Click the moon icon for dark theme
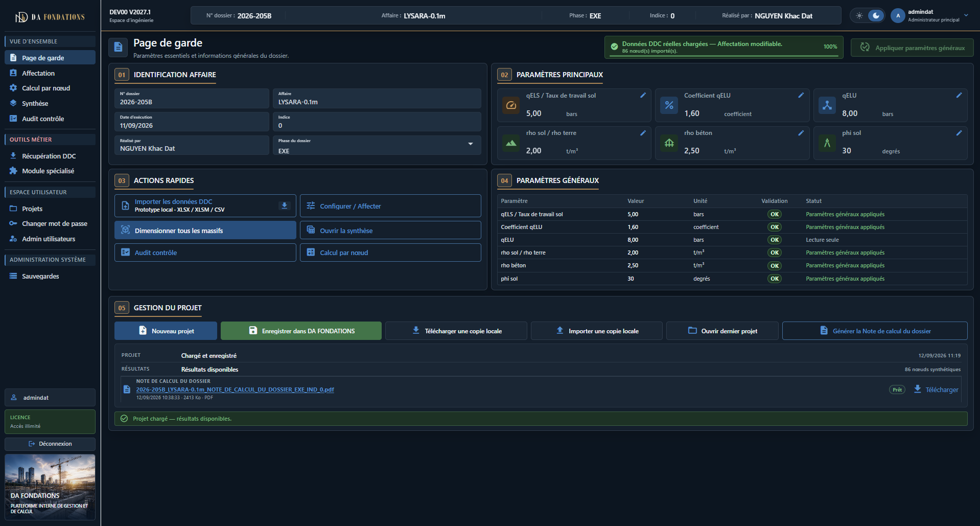 (876, 16)
